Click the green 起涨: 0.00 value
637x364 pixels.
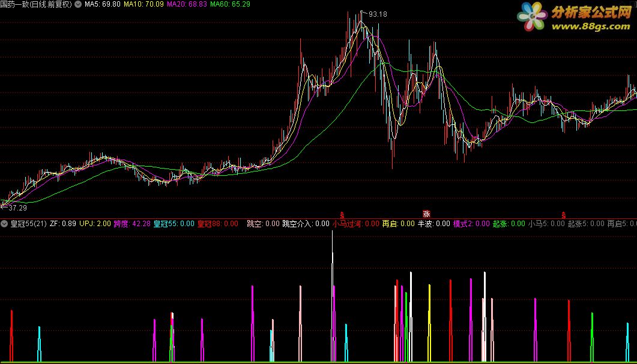(x=509, y=224)
